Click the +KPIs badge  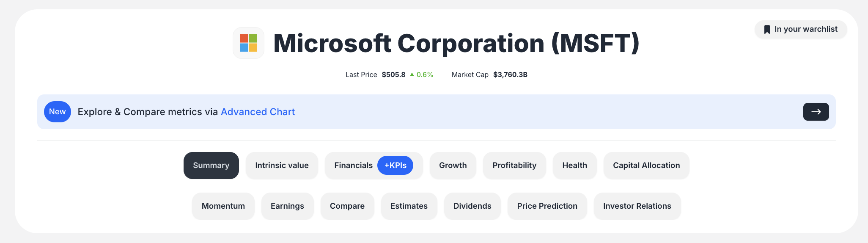395,166
